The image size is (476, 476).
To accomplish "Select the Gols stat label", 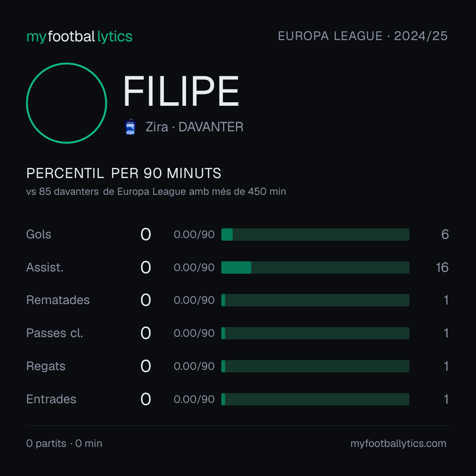I will [38, 234].
